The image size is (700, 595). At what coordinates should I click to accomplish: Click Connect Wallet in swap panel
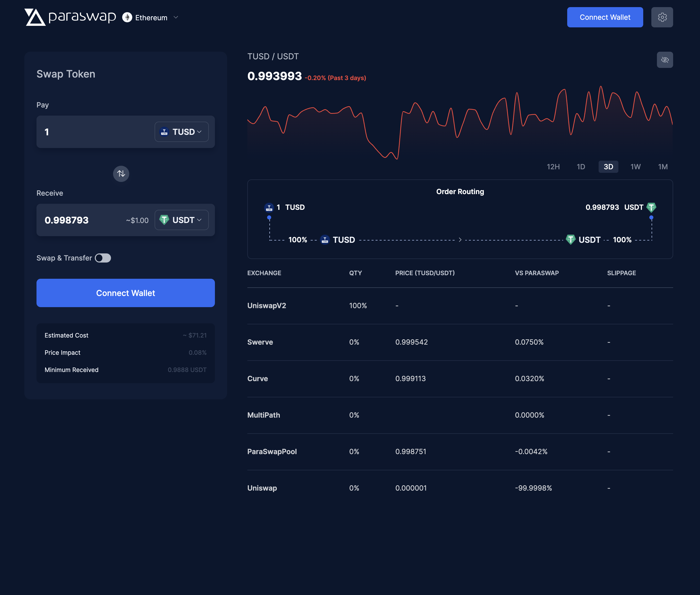(125, 293)
